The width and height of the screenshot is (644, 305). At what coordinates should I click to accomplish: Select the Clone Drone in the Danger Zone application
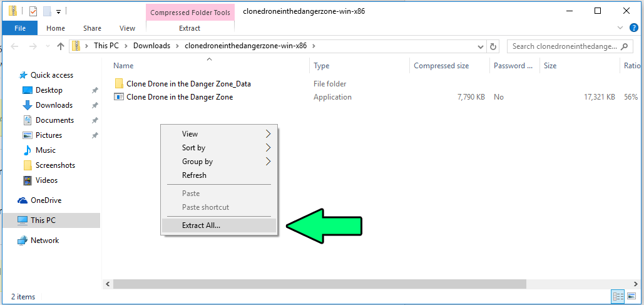(x=180, y=97)
